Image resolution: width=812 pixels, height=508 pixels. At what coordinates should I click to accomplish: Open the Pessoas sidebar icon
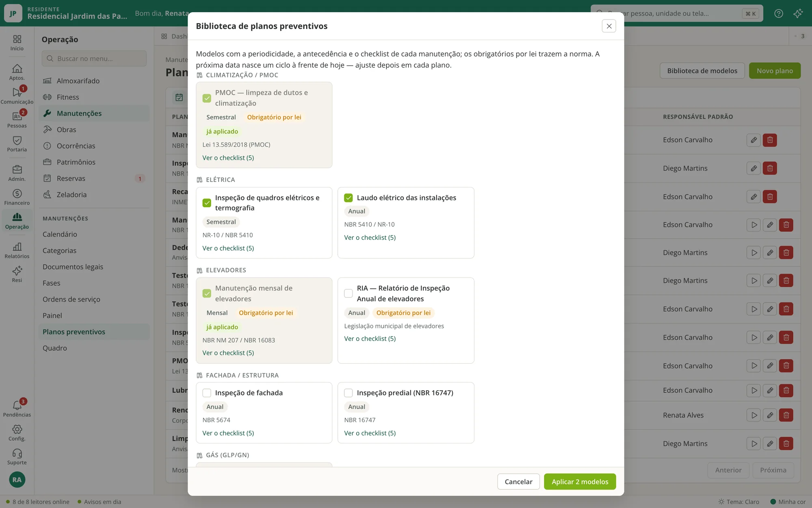point(17,120)
